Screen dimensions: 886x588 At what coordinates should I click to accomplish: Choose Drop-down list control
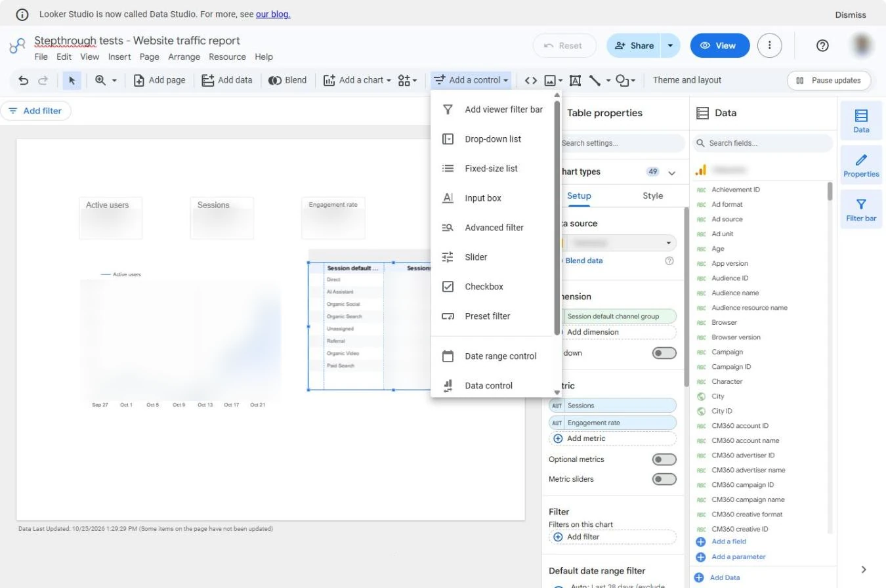493,139
